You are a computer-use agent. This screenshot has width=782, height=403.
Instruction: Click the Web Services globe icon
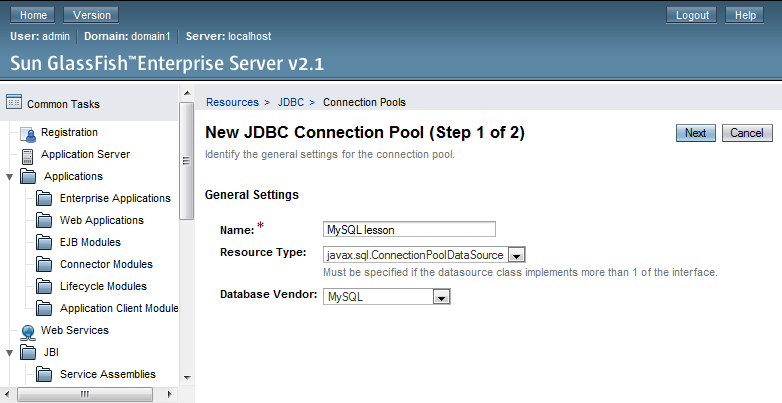28,333
